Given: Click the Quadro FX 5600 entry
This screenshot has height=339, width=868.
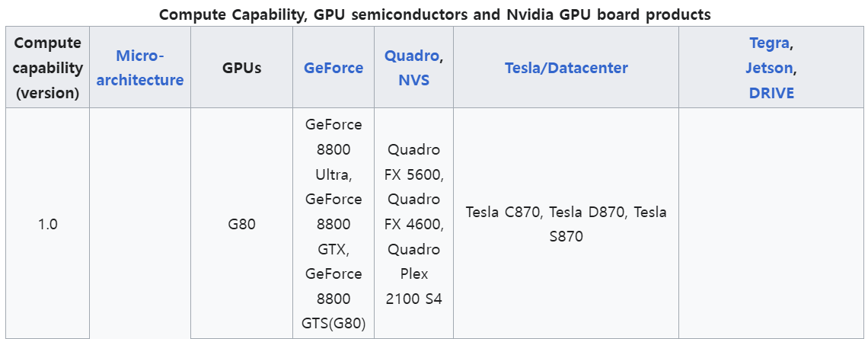Looking at the screenshot, I should [x=414, y=162].
